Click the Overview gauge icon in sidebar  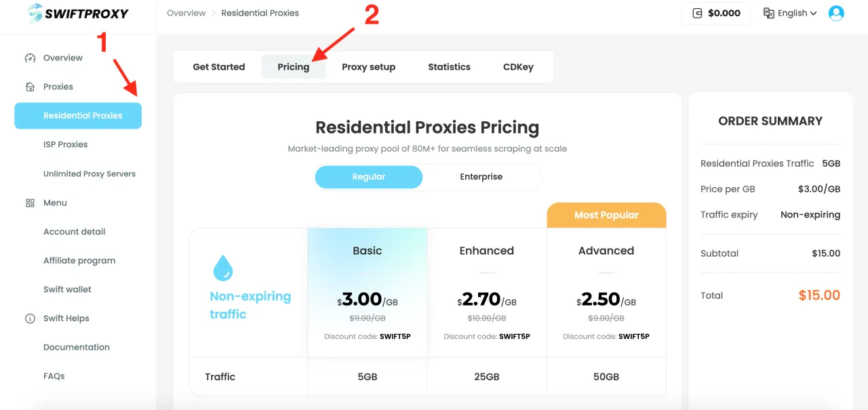(30, 58)
